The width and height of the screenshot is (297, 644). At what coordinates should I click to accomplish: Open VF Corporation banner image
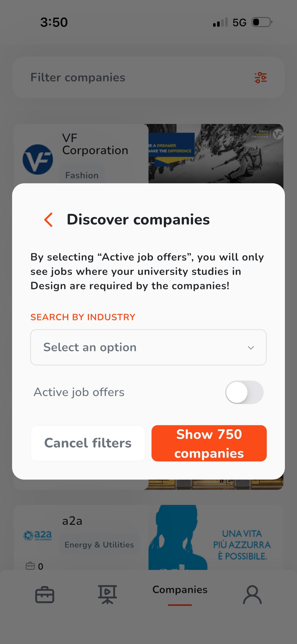(216, 154)
